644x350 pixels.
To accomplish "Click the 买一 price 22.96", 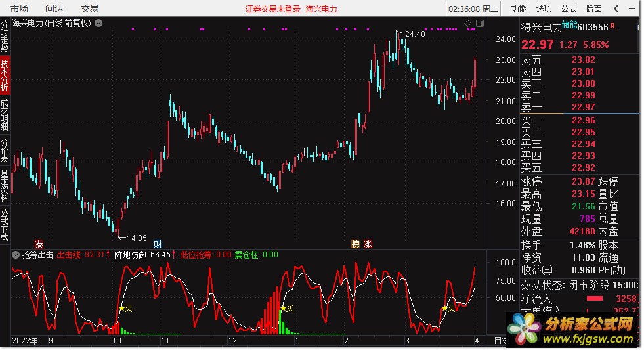I will pyautogui.click(x=583, y=120).
